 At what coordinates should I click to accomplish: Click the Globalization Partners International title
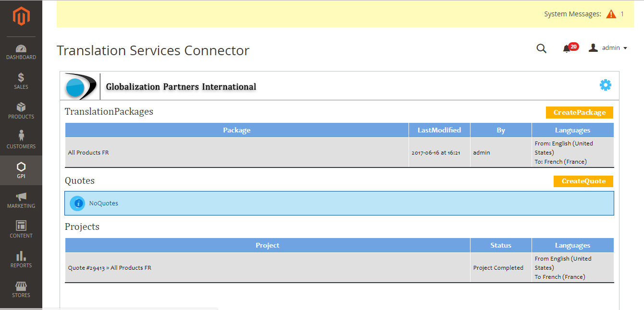click(x=181, y=87)
